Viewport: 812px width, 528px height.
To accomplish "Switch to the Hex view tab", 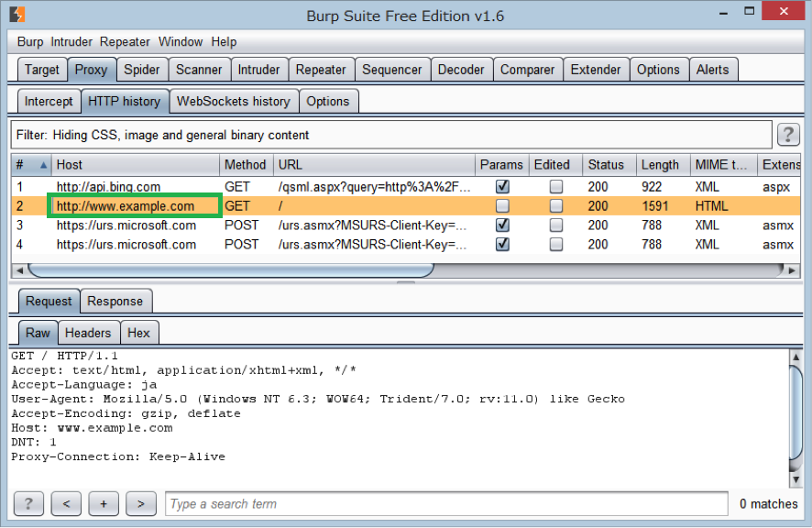I will click(138, 333).
